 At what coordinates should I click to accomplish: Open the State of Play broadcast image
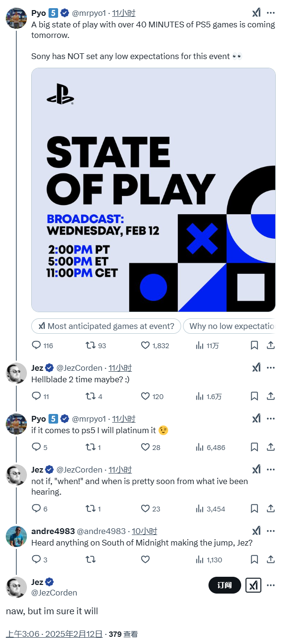[153, 190]
